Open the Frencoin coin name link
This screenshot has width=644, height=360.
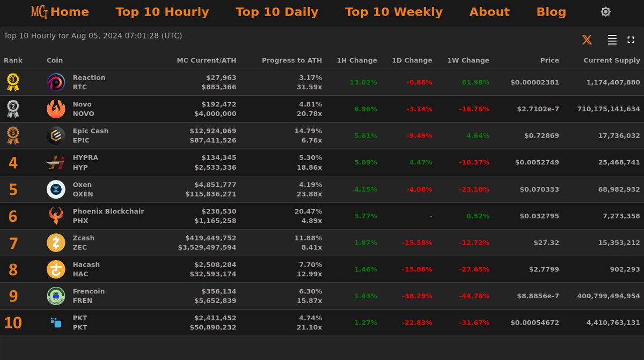point(89,291)
